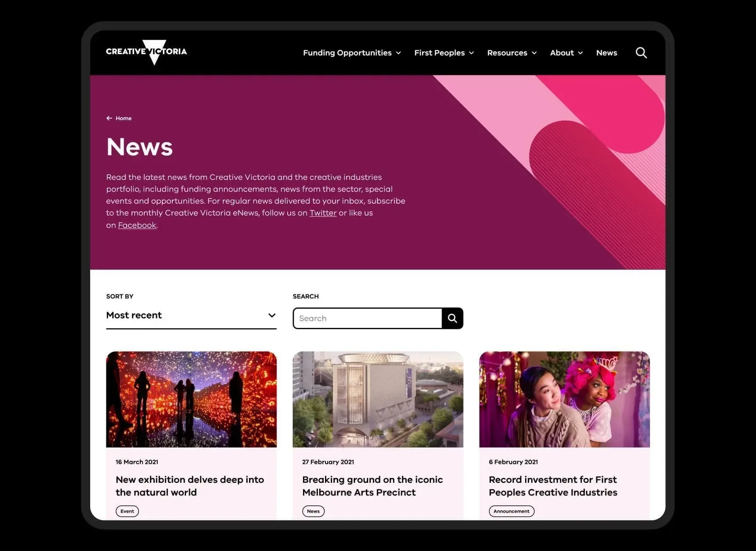This screenshot has width=756, height=551.
Task: Submit search with black magnifier button
Action: click(x=452, y=318)
